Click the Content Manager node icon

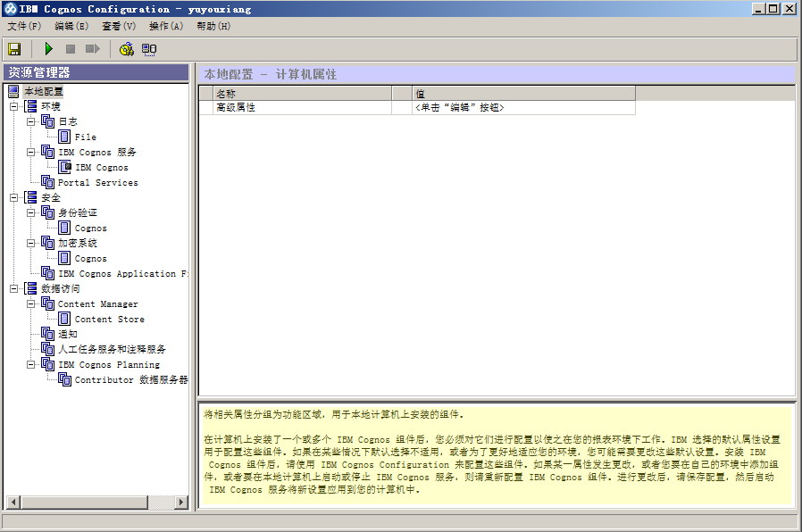tap(47, 303)
